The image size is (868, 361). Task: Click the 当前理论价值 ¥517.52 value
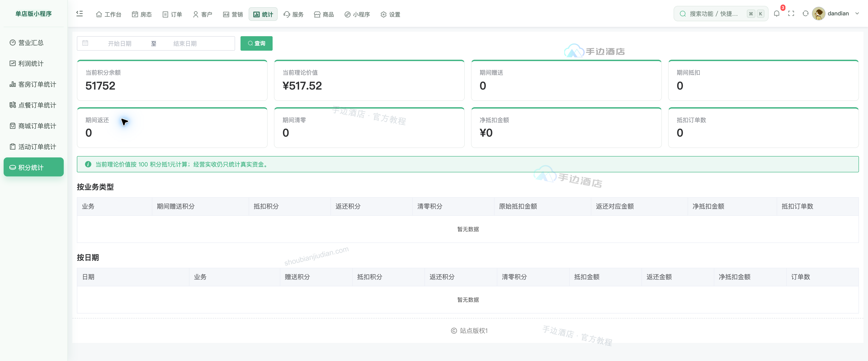tap(302, 86)
